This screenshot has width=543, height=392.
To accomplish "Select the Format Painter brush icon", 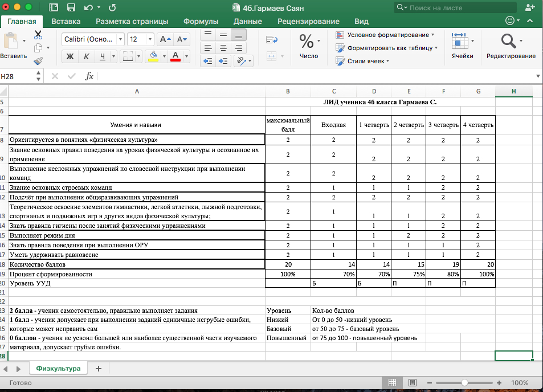I will [38, 61].
